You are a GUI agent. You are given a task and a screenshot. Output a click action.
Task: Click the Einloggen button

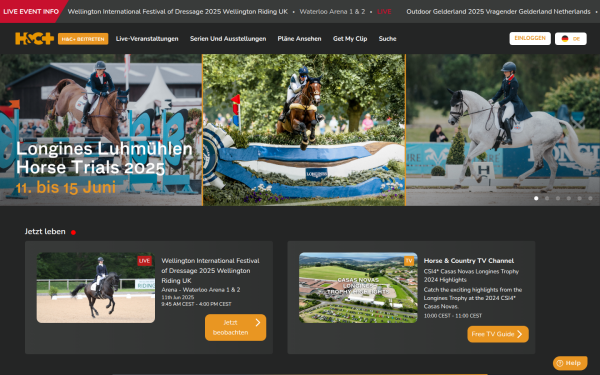coord(530,38)
